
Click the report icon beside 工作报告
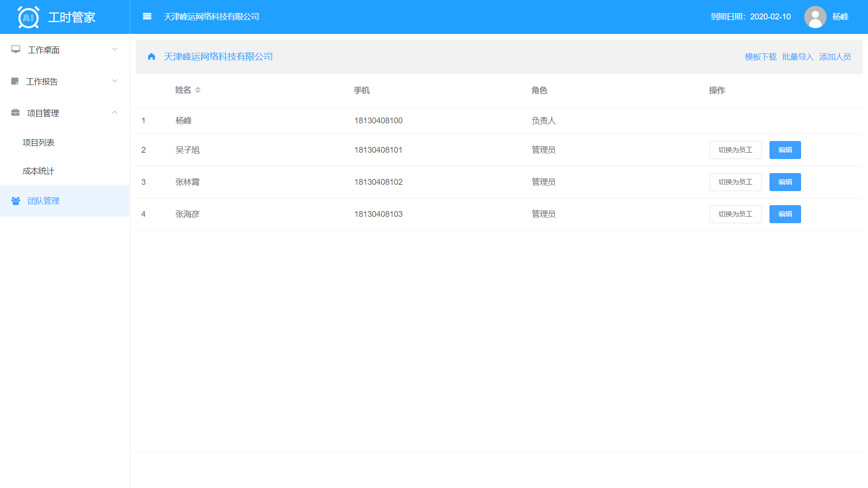[x=15, y=81]
